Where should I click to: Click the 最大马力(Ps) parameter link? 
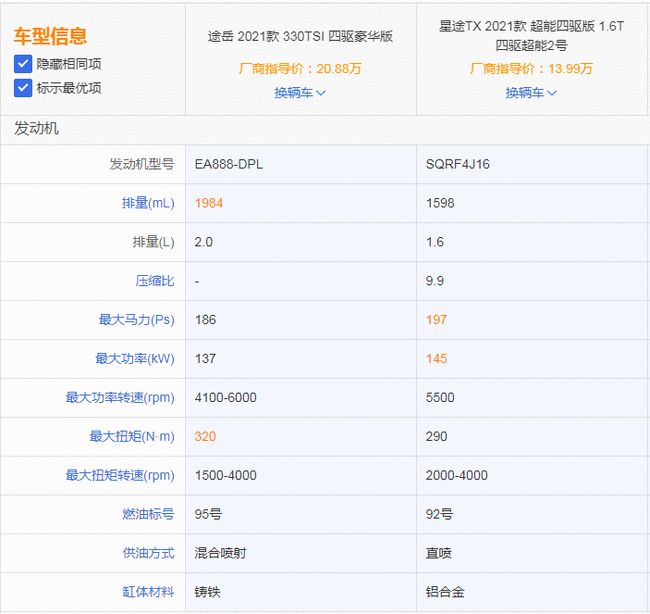click(136, 320)
